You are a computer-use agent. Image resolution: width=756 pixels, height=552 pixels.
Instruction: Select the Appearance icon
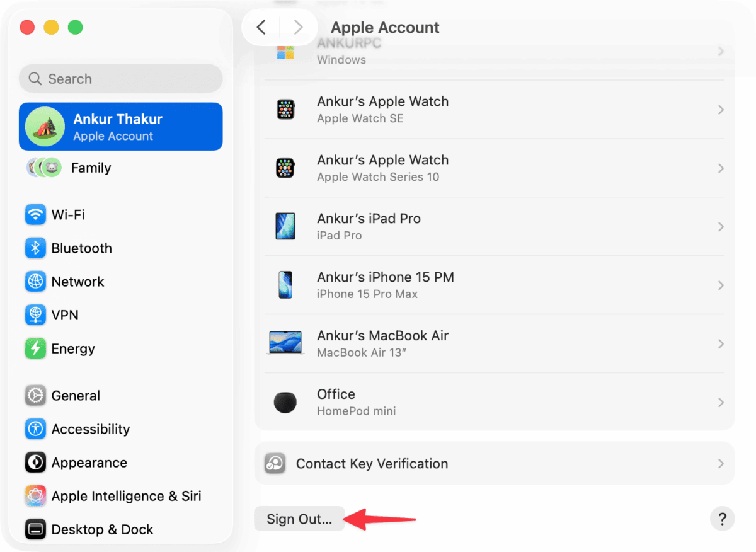(35, 463)
